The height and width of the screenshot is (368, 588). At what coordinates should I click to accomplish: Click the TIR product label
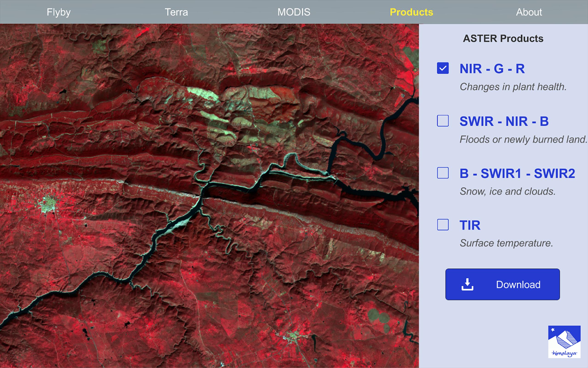pyautogui.click(x=470, y=225)
